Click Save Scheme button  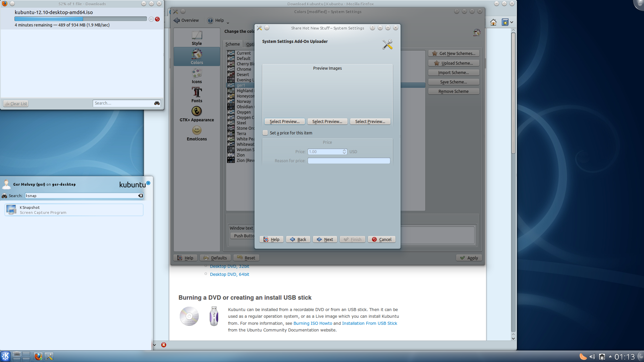coord(453,82)
